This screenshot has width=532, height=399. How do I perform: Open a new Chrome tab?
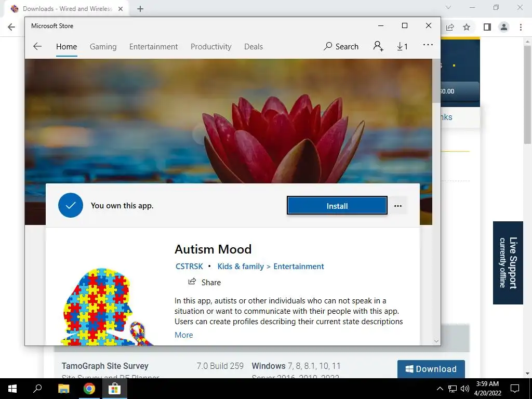tap(140, 9)
